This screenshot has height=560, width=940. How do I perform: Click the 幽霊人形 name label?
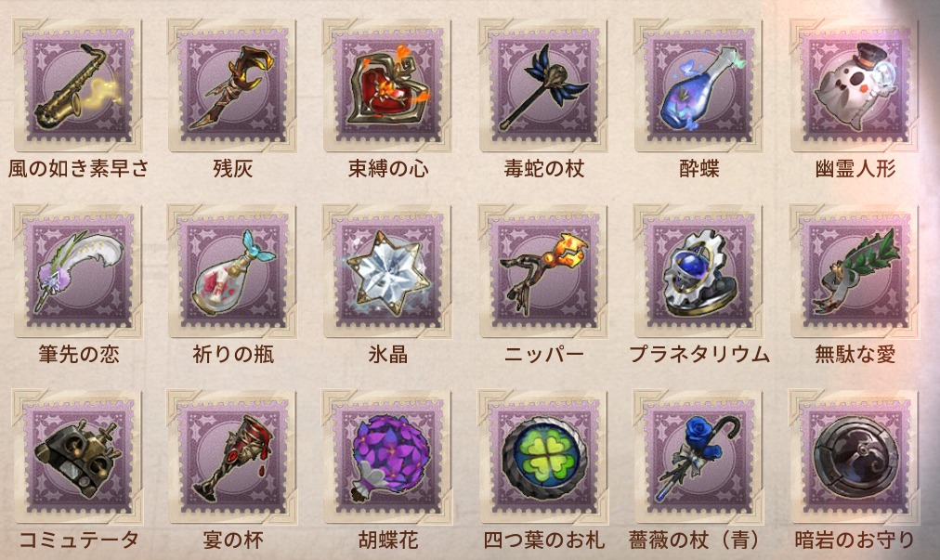click(x=855, y=168)
